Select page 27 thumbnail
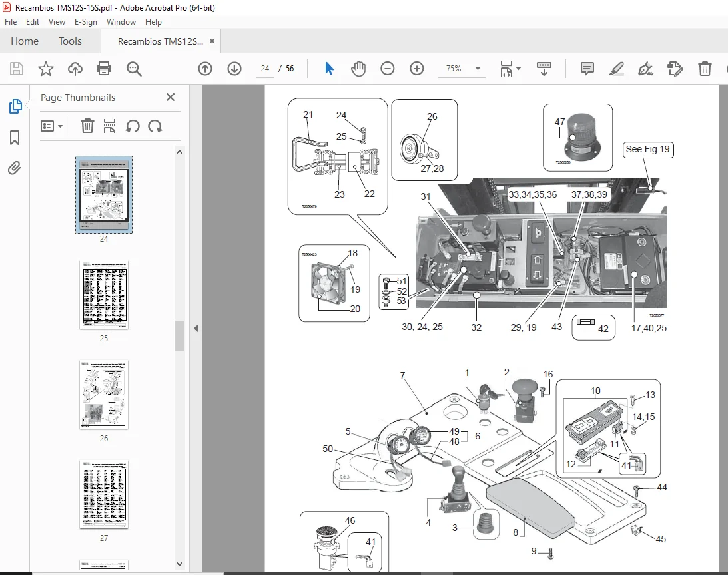728x575 pixels. [x=103, y=494]
